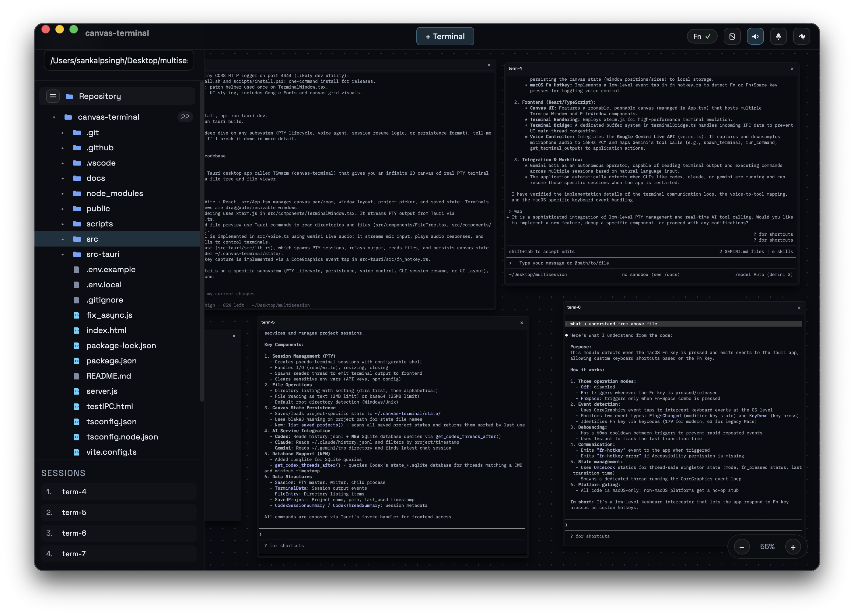Expand the src-tauri folder

(x=62, y=254)
